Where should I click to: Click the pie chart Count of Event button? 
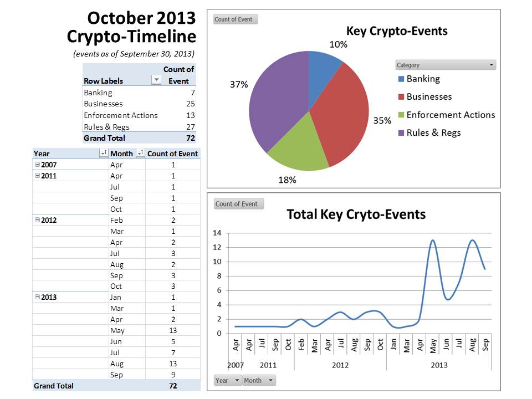click(235, 19)
